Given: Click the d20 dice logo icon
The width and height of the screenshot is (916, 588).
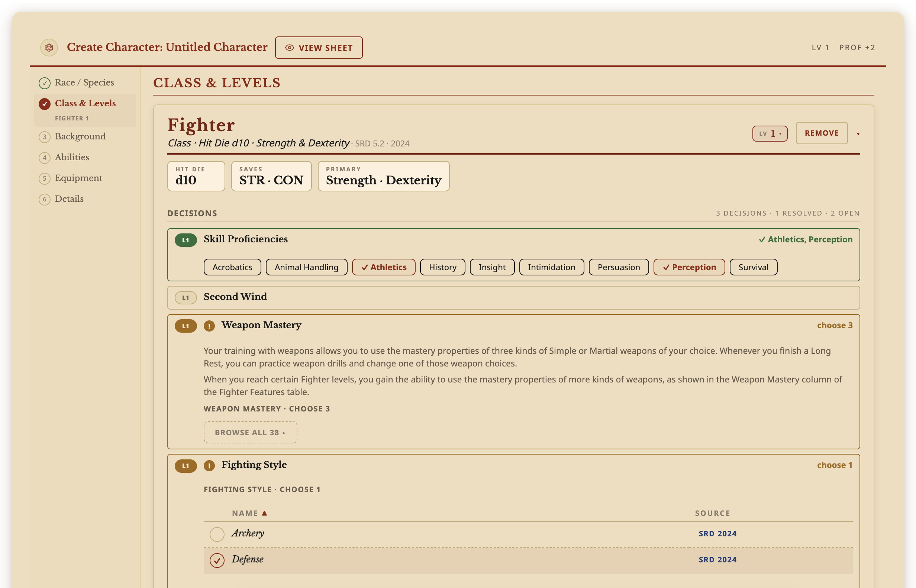Looking at the screenshot, I should 49,48.
